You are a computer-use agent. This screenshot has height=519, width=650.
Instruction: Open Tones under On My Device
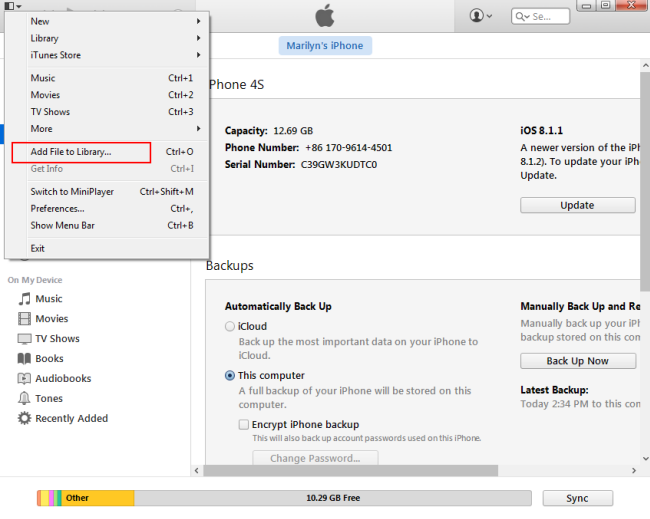(49, 398)
